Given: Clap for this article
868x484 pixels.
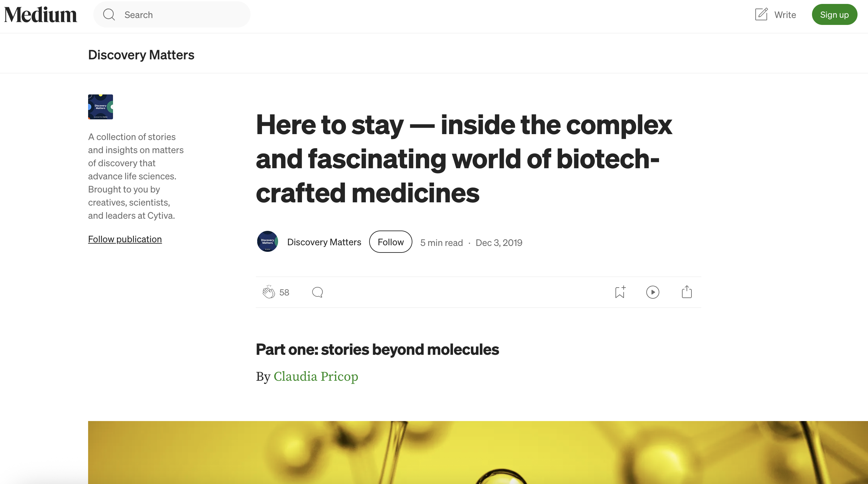Looking at the screenshot, I should [x=269, y=292].
